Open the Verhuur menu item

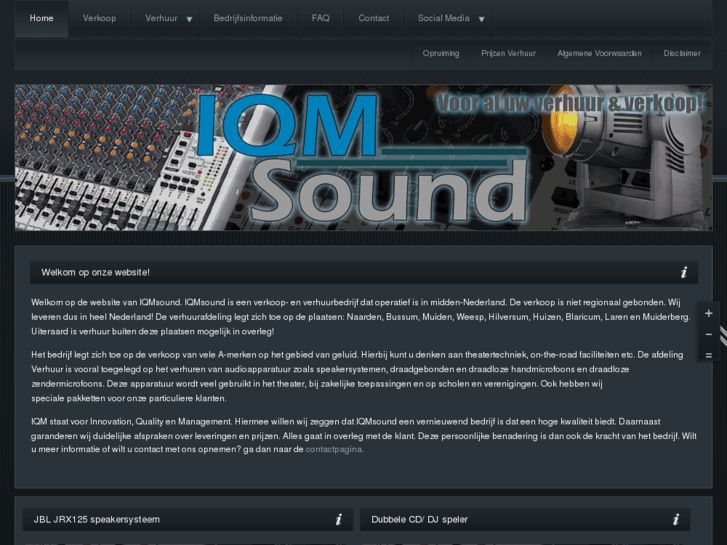coord(161,19)
